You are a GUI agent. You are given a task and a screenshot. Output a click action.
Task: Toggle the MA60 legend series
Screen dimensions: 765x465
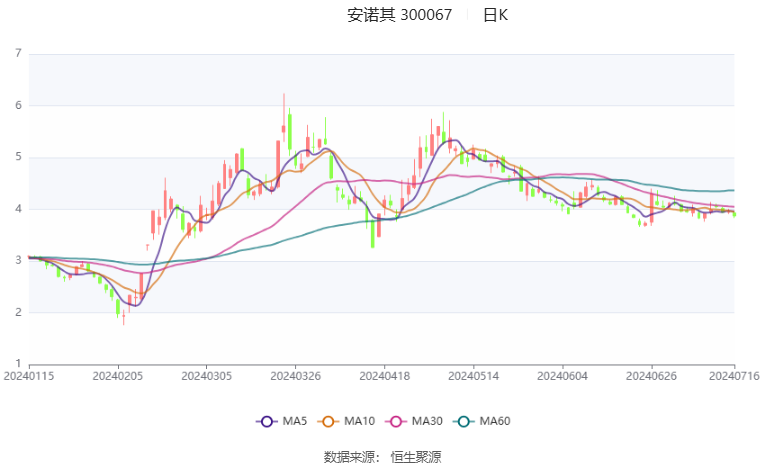pos(482,421)
